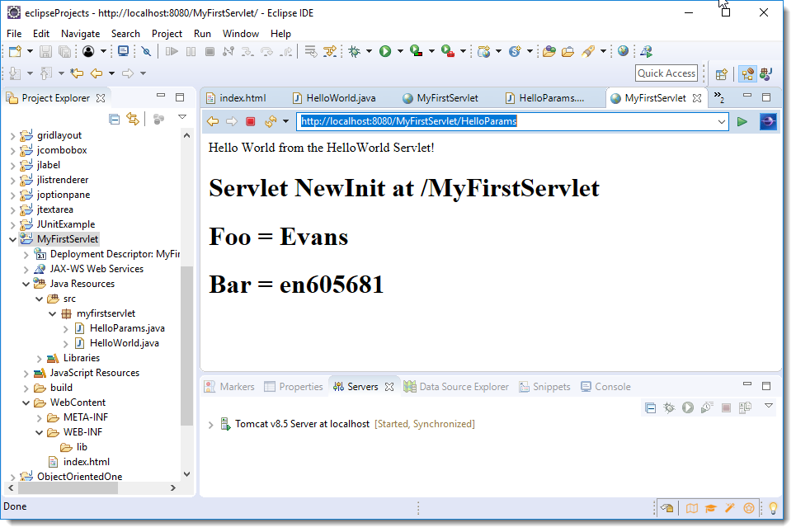Click Project Explorer vertical scrollbar thumb

pos(186,346)
